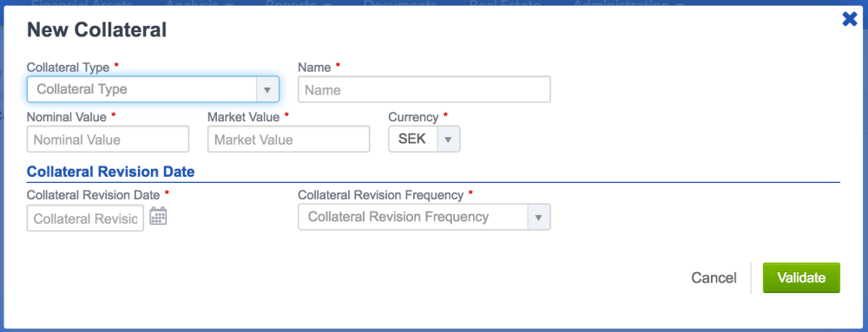Focus the Name text field
The image size is (868, 332).
coord(424,89)
